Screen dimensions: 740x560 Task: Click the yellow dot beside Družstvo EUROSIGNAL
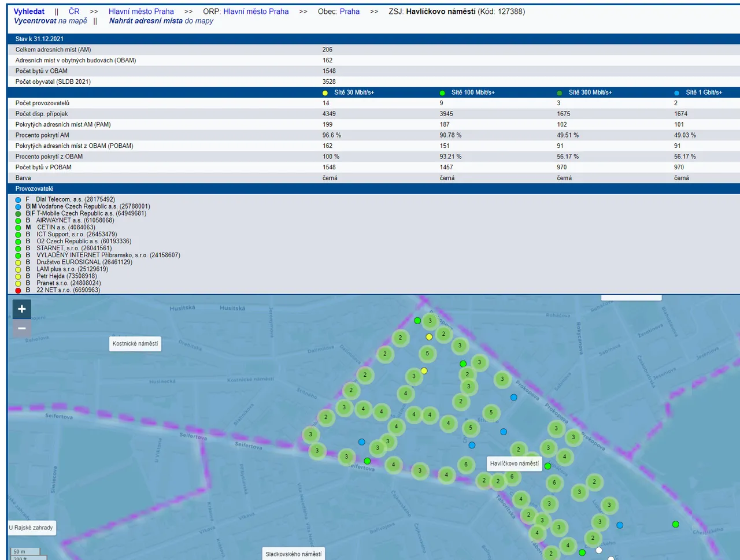coord(18,262)
